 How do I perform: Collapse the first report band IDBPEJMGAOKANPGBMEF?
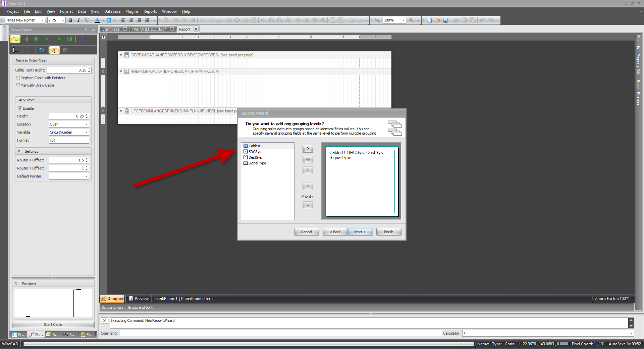point(121,55)
